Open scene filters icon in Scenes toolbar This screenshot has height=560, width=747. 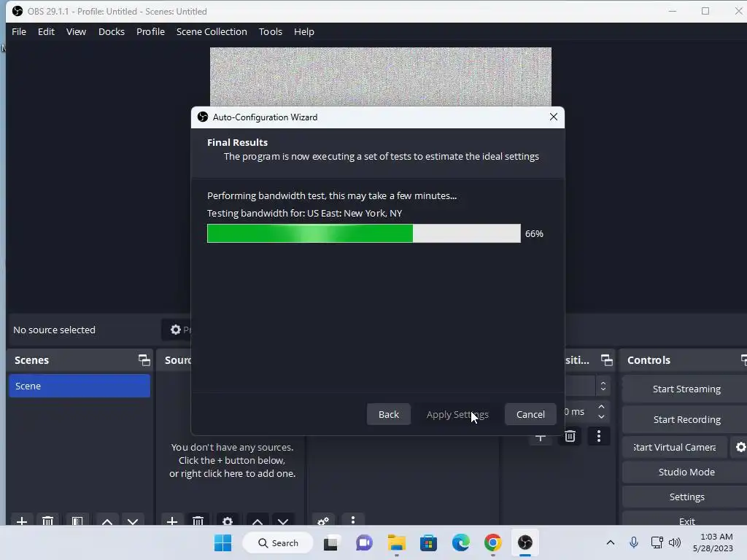coord(77,521)
